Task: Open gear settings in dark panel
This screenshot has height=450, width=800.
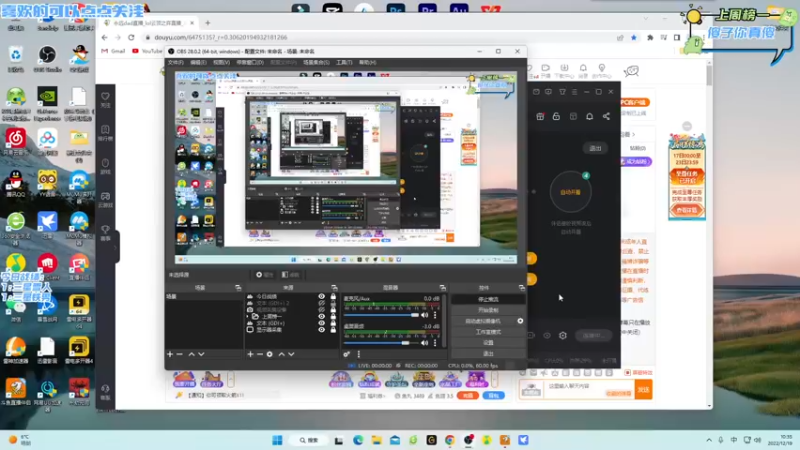Action: [x=563, y=336]
